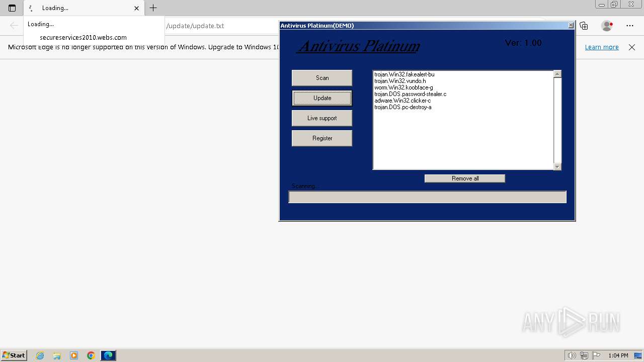Screen dimensions: 644x362
Task: Click the Update button in Antivirus Platinum
Action: 322,98
